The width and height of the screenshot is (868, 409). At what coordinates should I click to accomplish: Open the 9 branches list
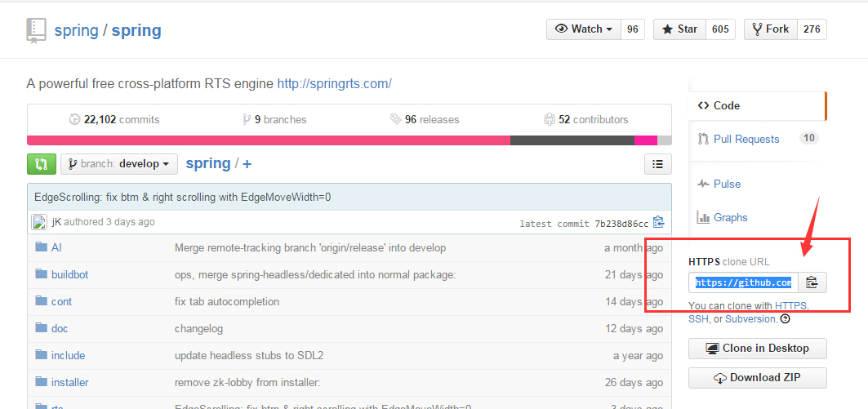coord(274,119)
